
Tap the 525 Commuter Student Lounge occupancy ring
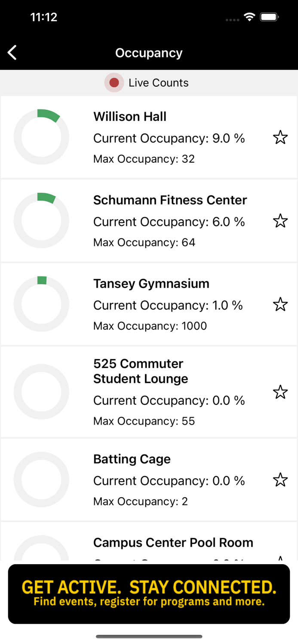[x=41, y=392]
